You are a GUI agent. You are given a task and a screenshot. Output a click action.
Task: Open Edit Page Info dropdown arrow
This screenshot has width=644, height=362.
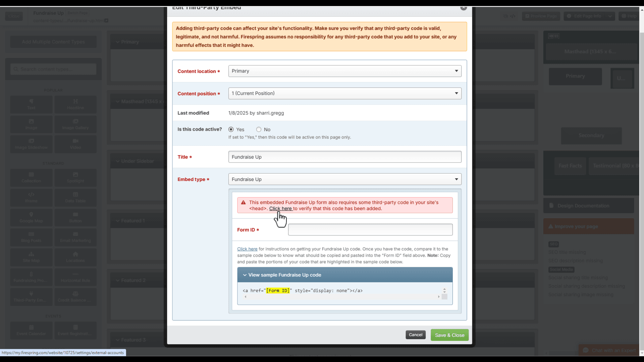[x=610, y=16]
